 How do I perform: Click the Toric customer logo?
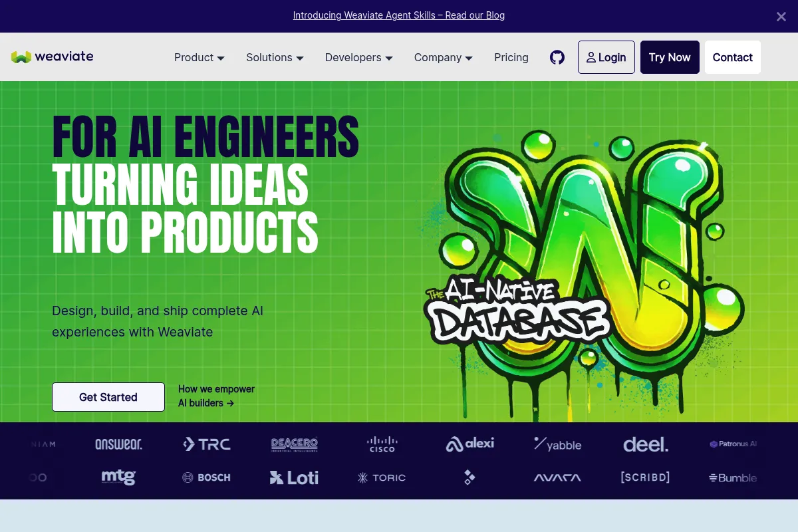tap(382, 477)
